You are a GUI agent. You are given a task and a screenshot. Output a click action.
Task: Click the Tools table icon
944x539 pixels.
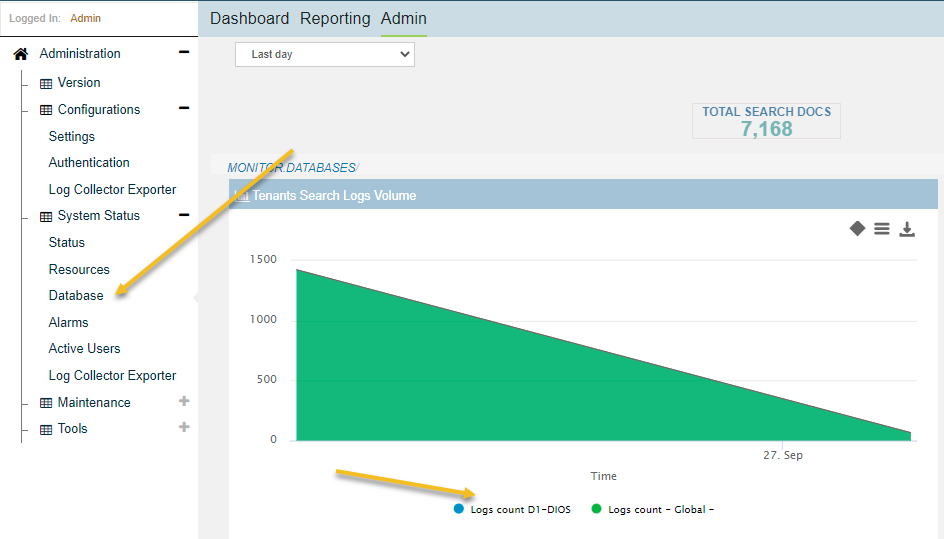pos(46,429)
